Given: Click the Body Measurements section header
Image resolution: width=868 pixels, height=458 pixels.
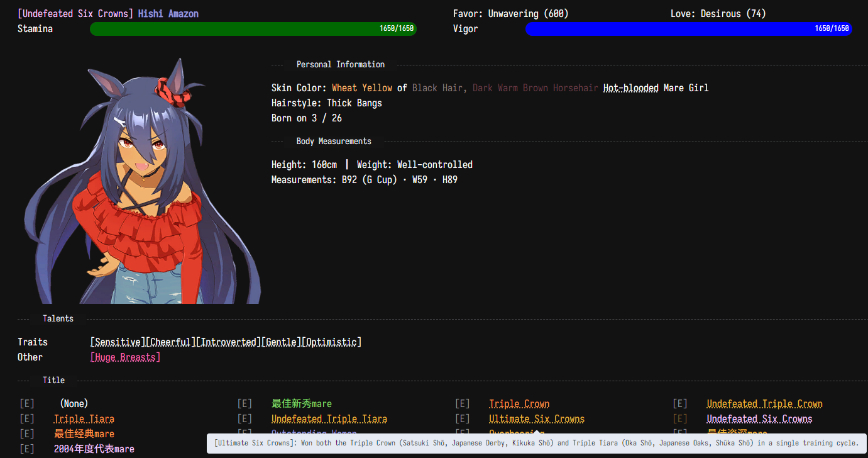Looking at the screenshot, I should [x=334, y=141].
